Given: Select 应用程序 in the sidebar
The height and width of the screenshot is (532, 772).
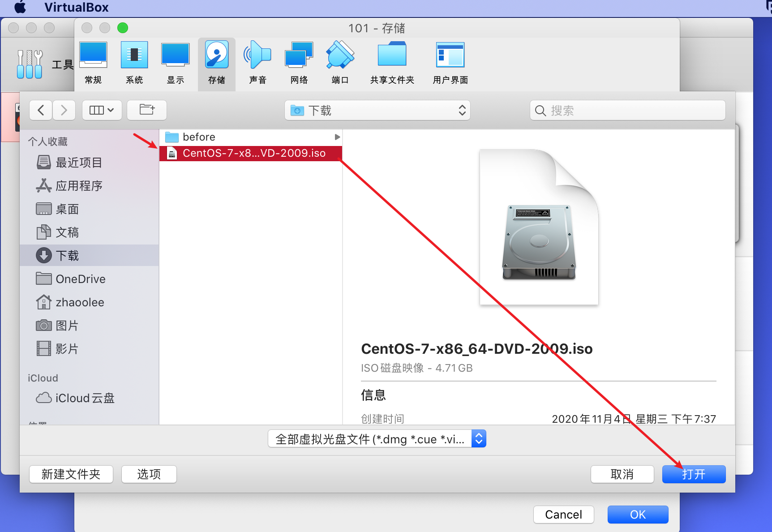Looking at the screenshot, I should point(90,185).
